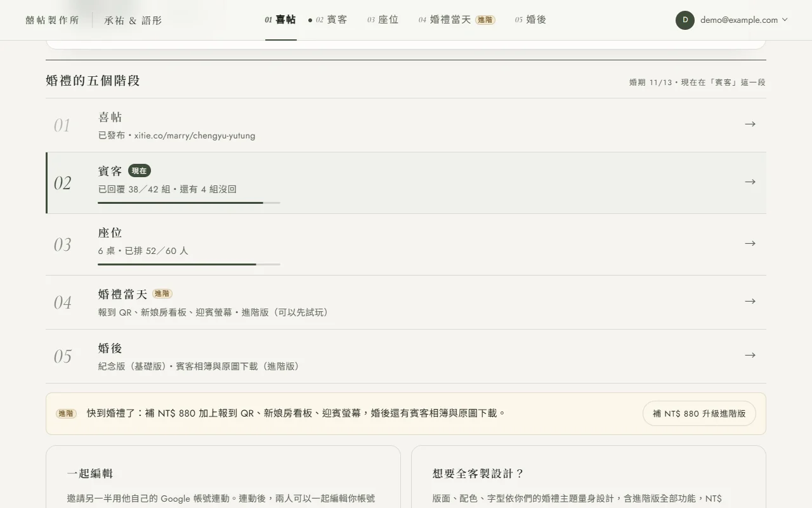This screenshot has height=508, width=812.
Task: Click 補 NT$ 880 升級進階版 button
Action: [x=699, y=413]
